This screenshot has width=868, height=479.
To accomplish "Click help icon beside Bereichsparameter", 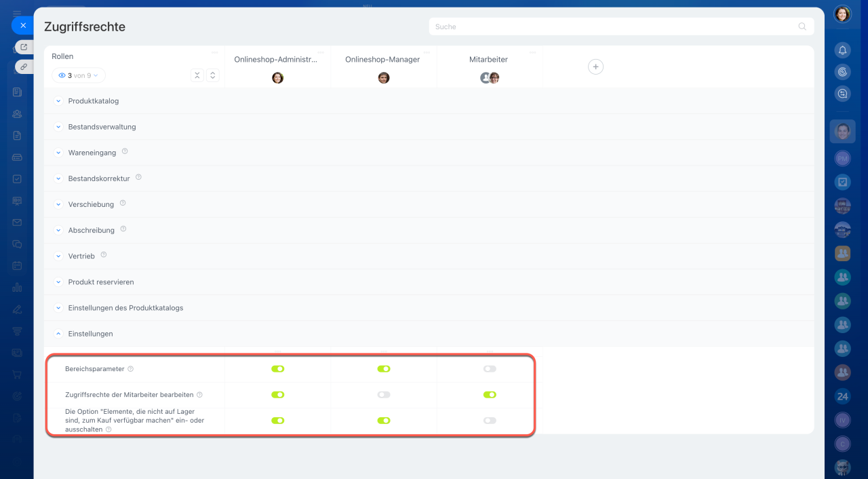I will pyautogui.click(x=131, y=369).
